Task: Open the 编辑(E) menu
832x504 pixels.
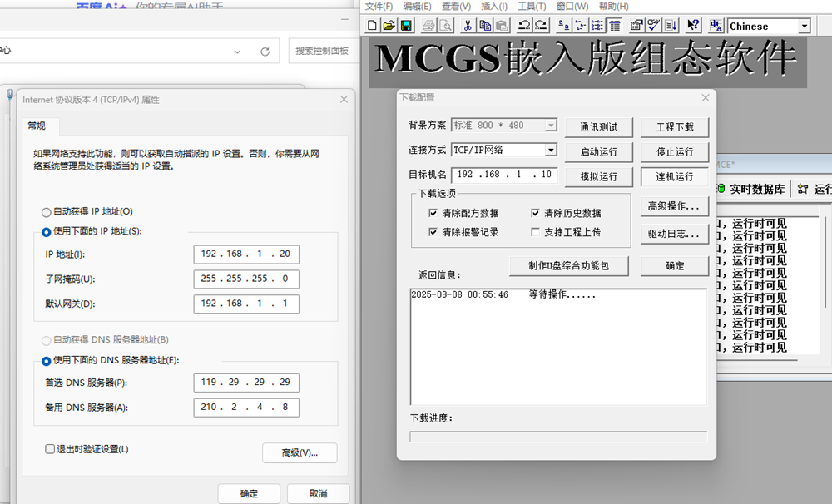Action: (417, 7)
